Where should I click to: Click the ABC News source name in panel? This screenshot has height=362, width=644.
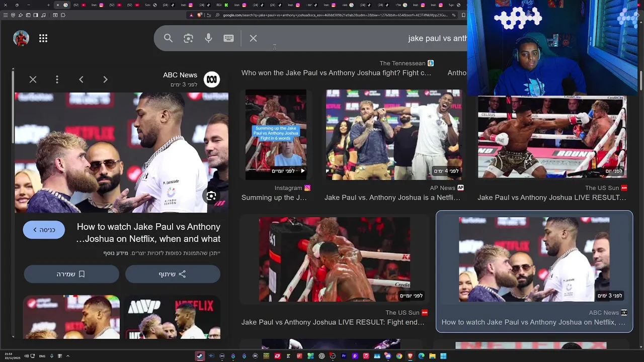[180, 75]
